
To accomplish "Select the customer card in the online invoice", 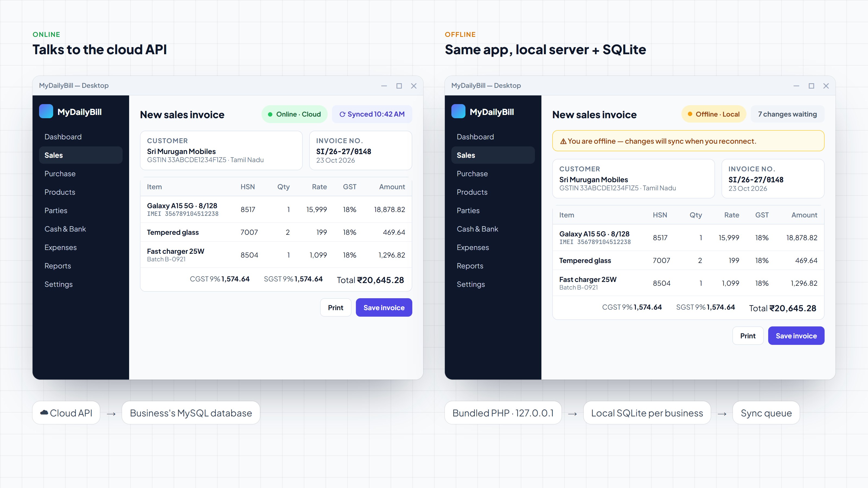I will click(221, 150).
